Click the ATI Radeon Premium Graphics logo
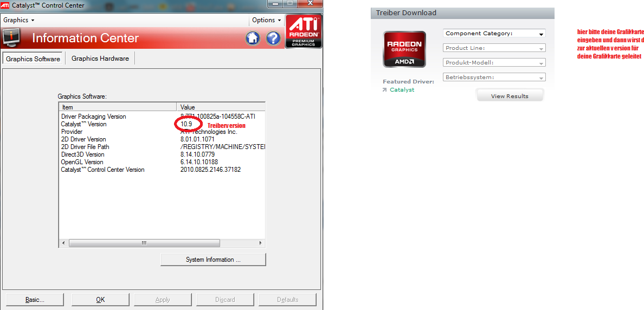The image size is (644, 310). coord(304,31)
